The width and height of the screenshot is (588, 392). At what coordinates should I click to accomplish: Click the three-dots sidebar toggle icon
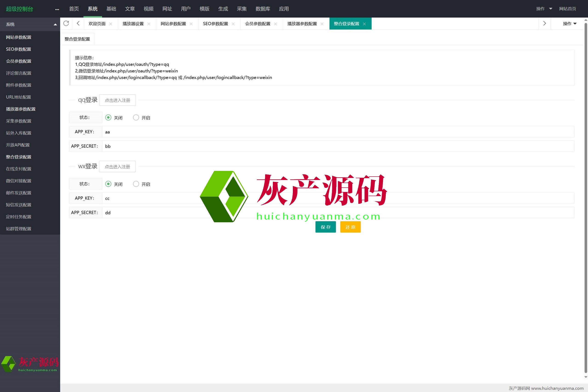pos(57,9)
